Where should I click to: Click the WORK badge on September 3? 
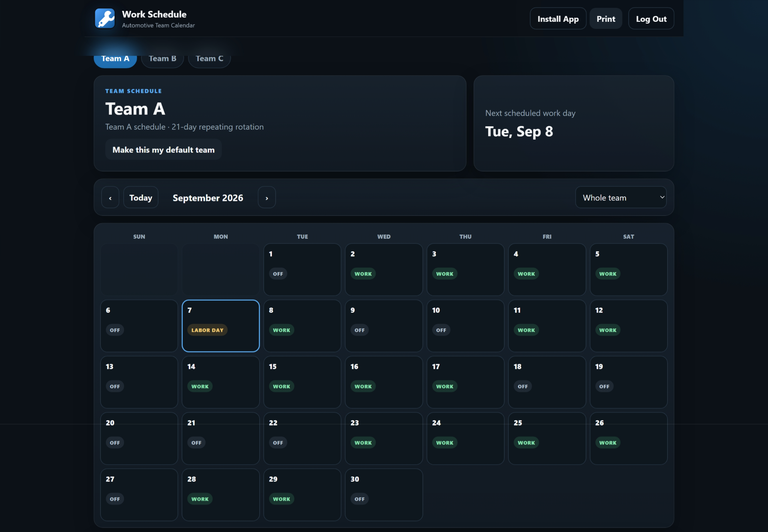coord(445,274)
